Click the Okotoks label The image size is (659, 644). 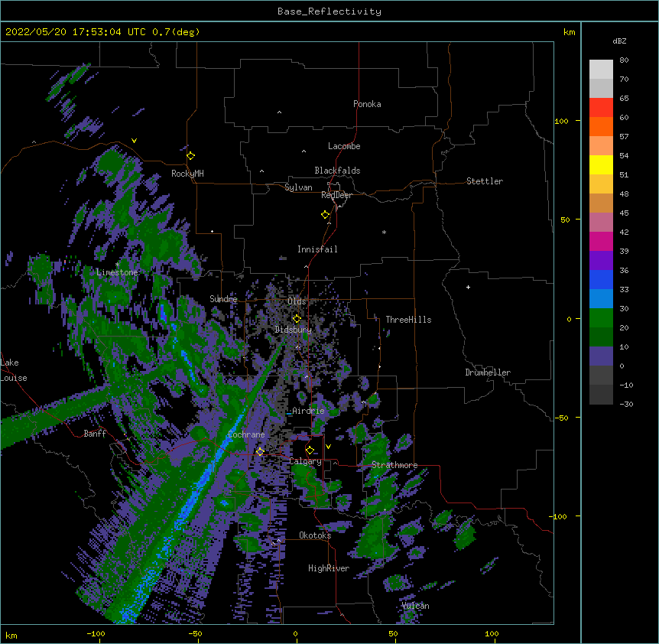pyautogui.click(x=315, y=535)
